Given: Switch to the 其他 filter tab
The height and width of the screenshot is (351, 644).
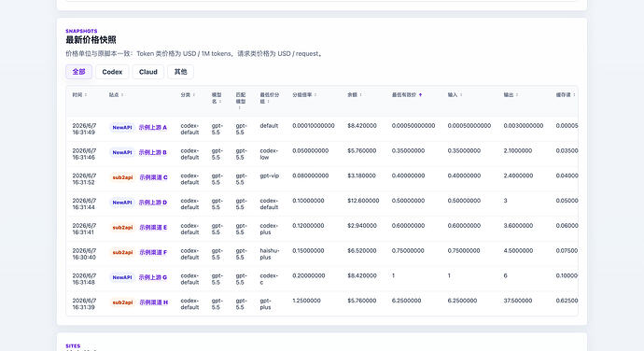Looking at the screenshot, I should point(180,72).
